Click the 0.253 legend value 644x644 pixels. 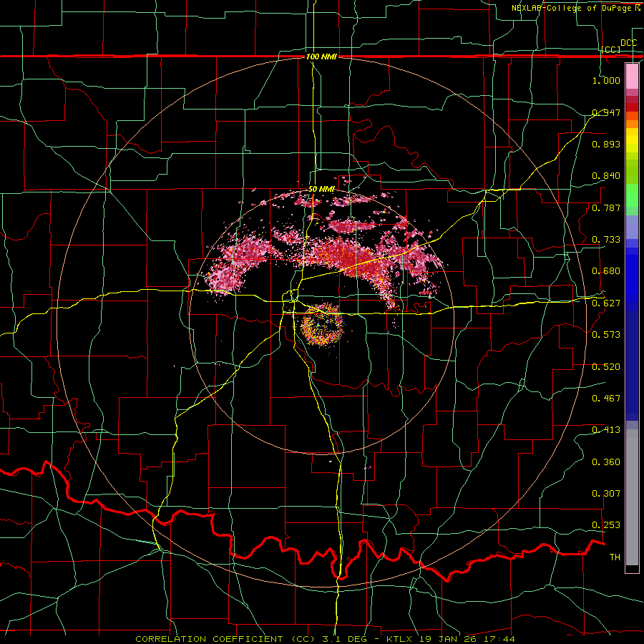[x=606, y=525]
